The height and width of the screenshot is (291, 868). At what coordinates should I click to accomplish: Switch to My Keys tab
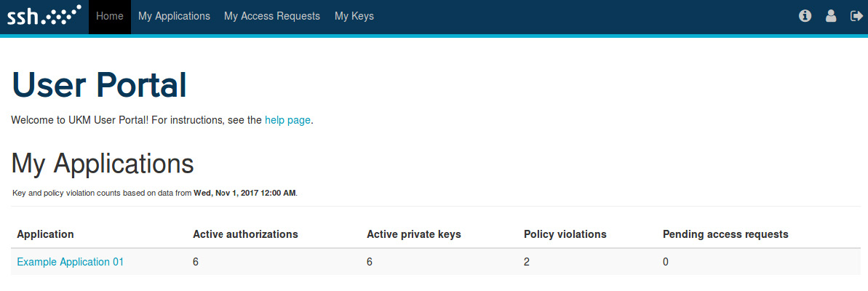coord(354,16)
